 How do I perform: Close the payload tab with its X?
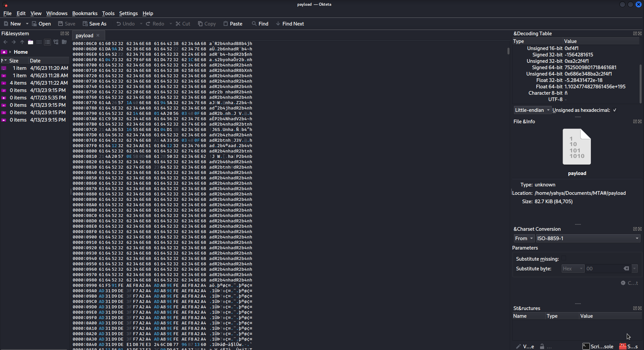(x=98, y=35)
